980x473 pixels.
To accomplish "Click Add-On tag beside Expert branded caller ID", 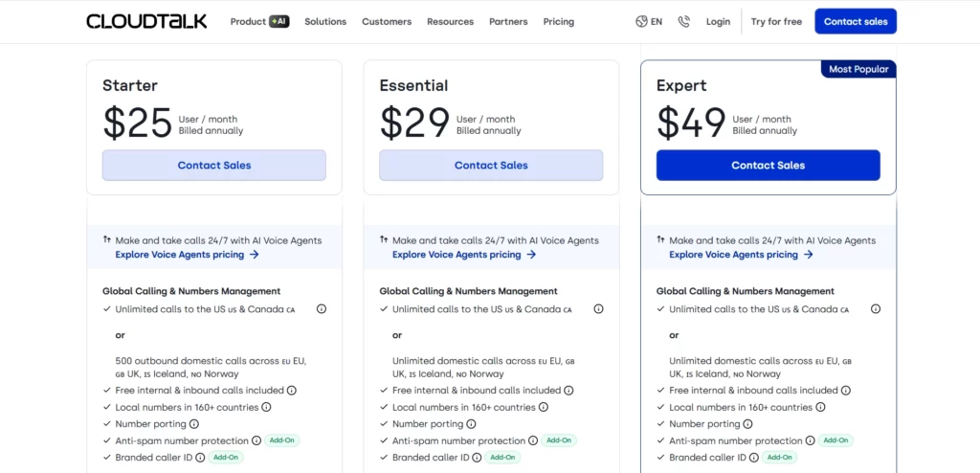I will coord(779,458).
